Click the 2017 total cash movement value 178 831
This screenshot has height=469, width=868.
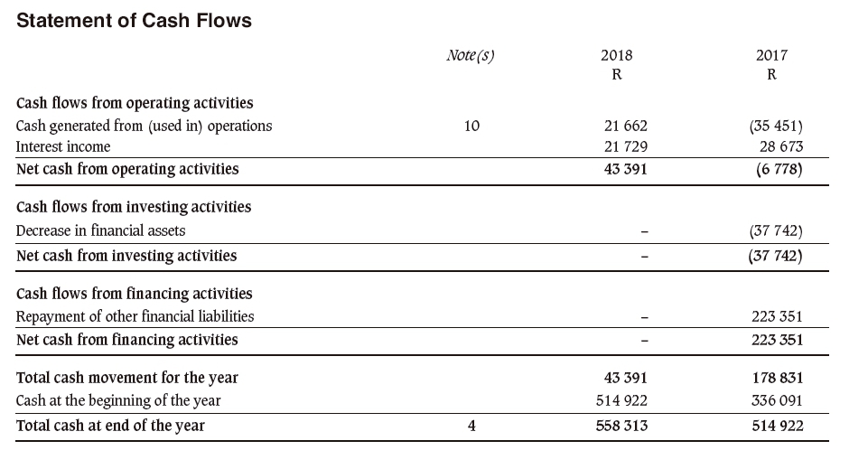point(777,378)
